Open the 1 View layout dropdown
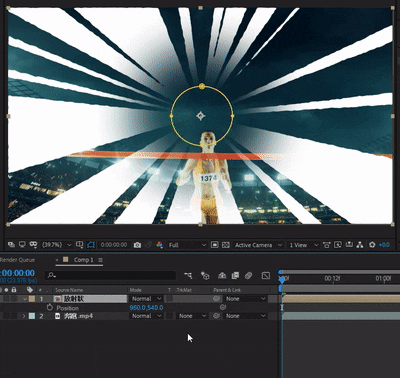Viewport: 400px width, 378px height. [303, 245]
